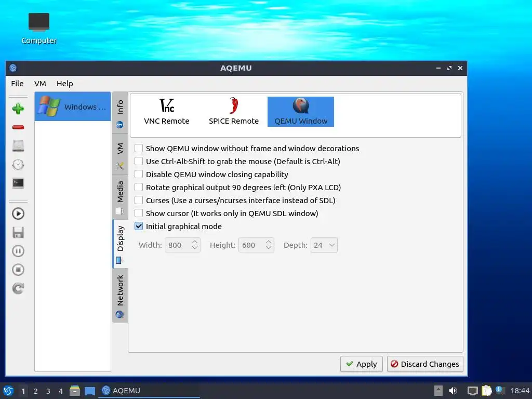Click Discard Changes button

tap(425, 364)
